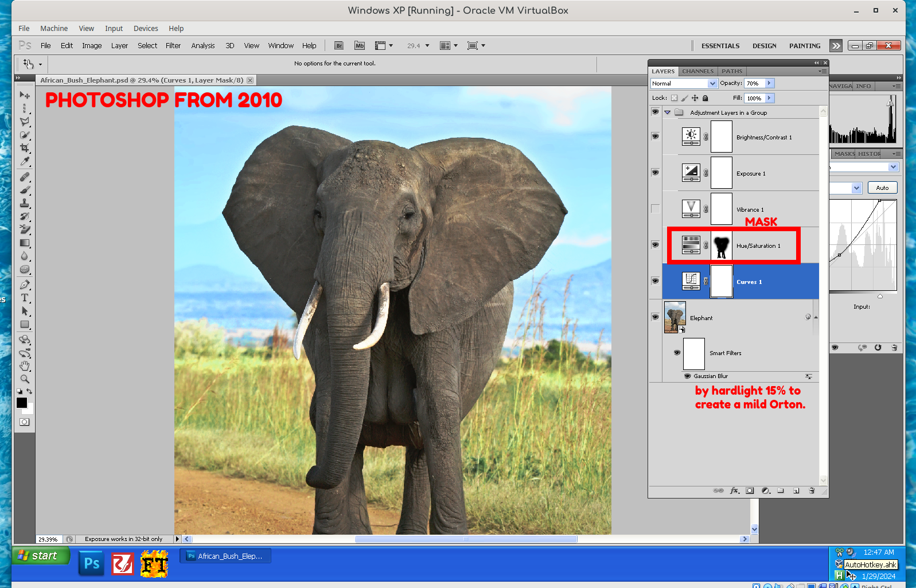Image resolution: width=916 pixels, height=588 pixels.
Task: Click the Auto button in Curves panel
Action: point(882,188)
